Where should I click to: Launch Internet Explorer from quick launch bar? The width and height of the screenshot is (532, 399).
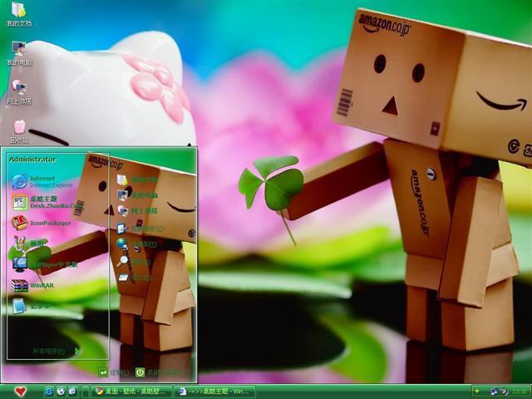(x=49, y=392)
